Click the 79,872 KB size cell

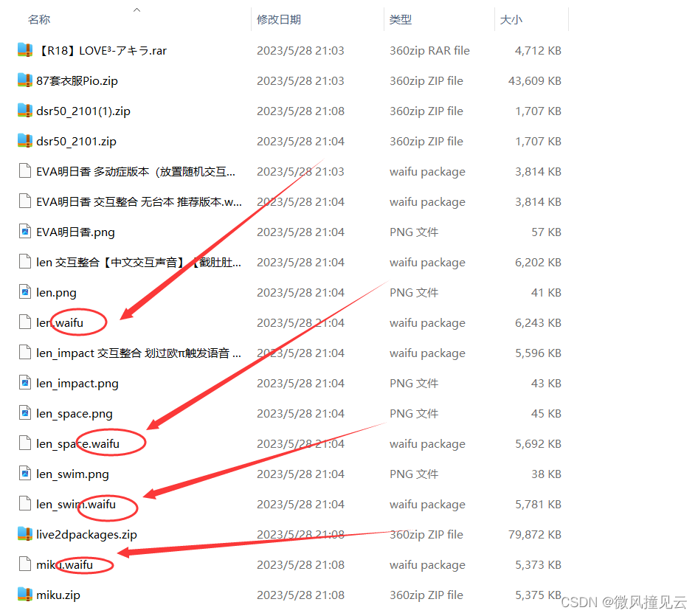(x=535, y=535)
